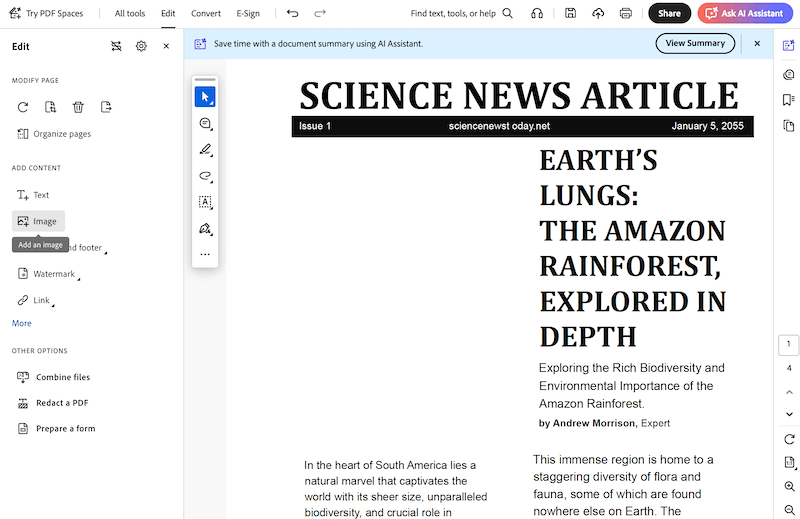Click the headline EARTH'S LUNGS text
The height and width of the screenshot is (519, 800).
coord(598,178)
